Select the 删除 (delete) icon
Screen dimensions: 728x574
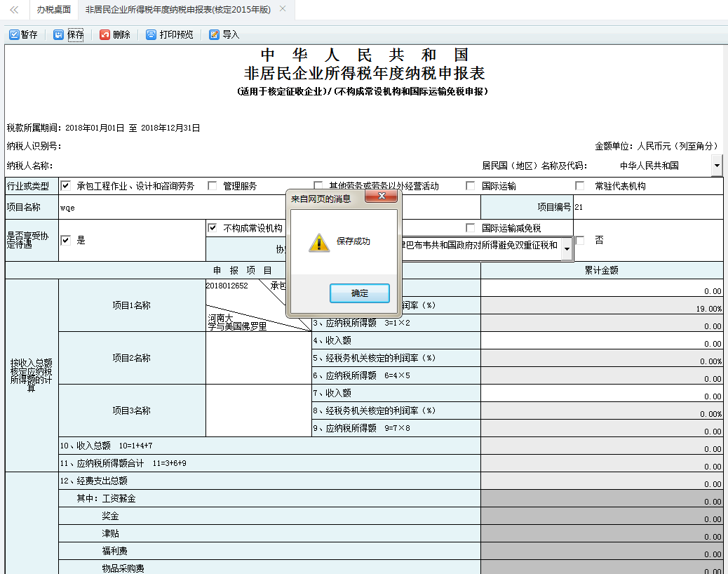104,34
